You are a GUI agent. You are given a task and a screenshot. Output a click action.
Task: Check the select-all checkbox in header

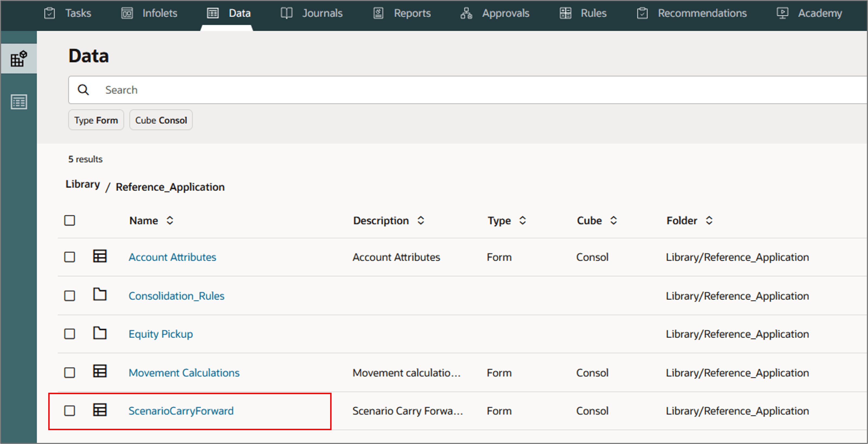(x=70, y=221)
